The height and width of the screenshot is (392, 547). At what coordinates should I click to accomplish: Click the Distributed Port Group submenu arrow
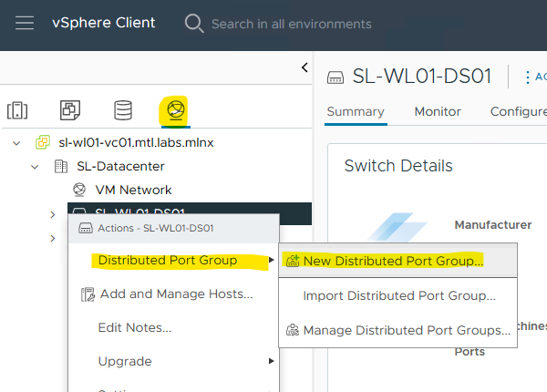[x=271, y=260]
